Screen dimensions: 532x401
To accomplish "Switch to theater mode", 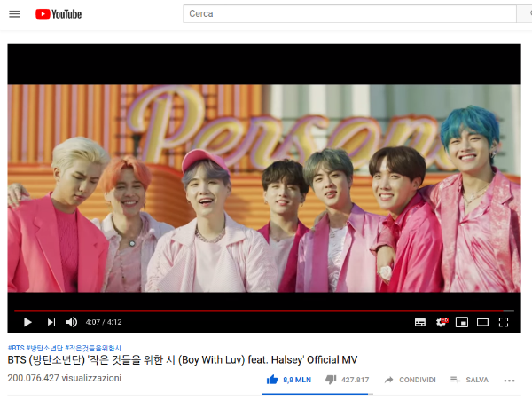I will tap(482, 322).
